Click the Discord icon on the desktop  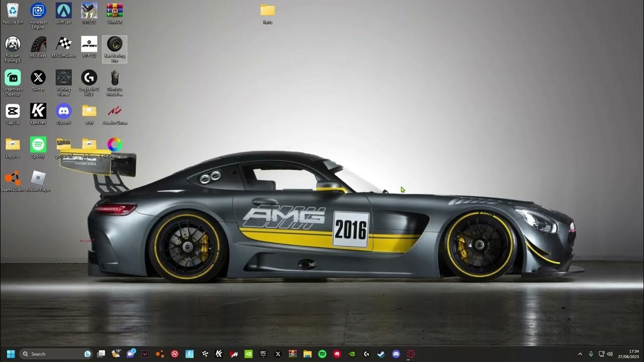(x=63, y=111)
